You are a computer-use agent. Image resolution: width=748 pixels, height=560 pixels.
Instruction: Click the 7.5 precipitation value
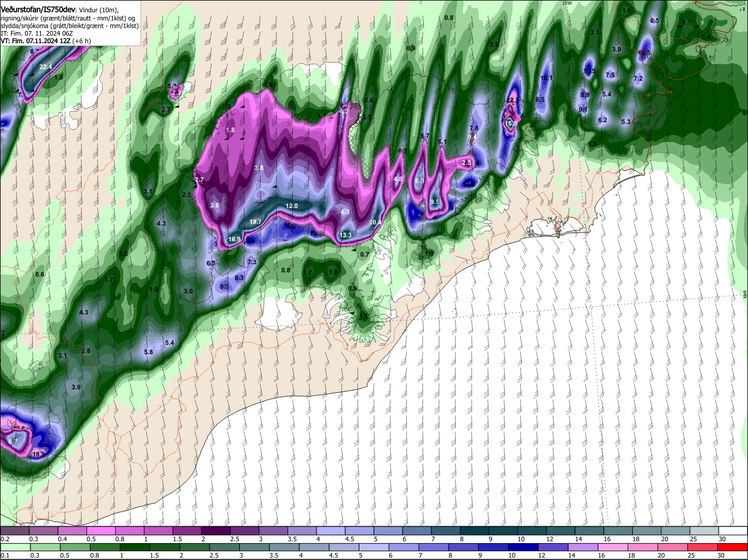point(610,75)
